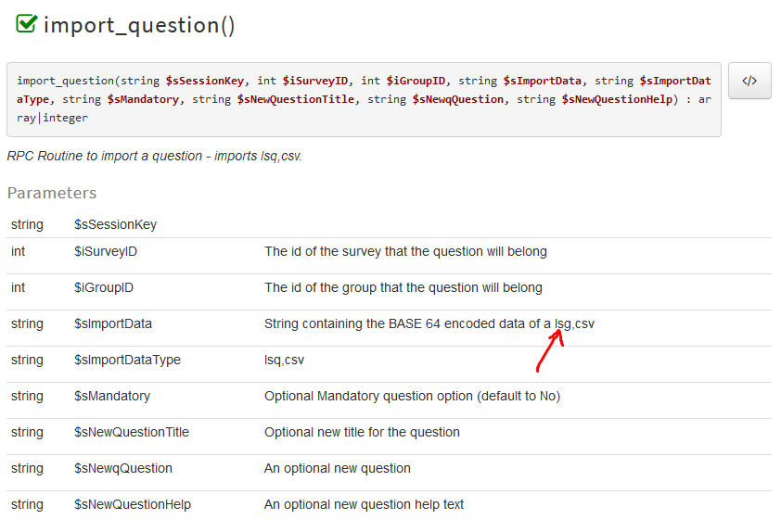
Task: Click the RPC Routine description text
Action: [x=154, y=156]
